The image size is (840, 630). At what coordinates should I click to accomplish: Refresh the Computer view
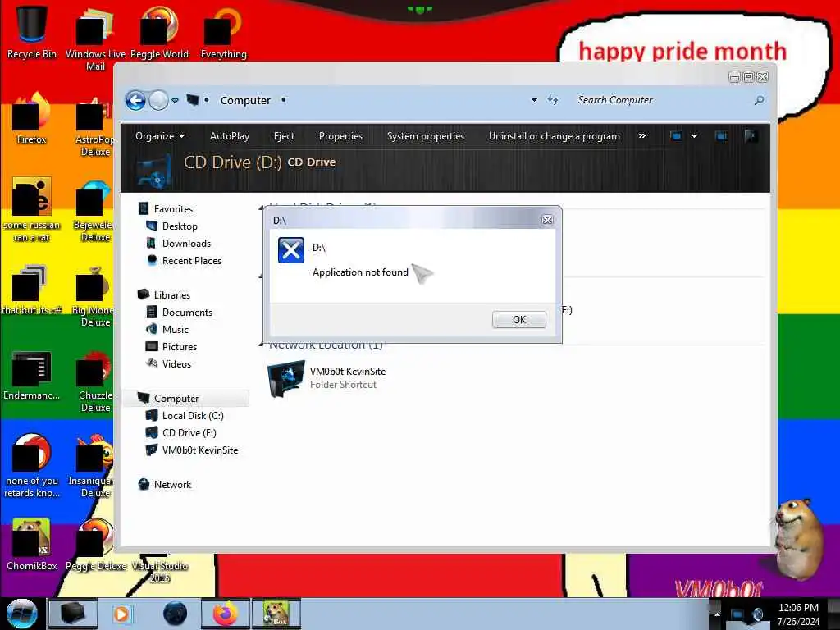pos(552,100)
